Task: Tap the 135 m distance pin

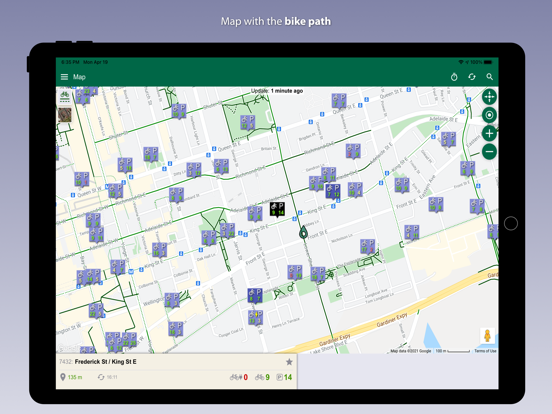Action: click(71, 377)
